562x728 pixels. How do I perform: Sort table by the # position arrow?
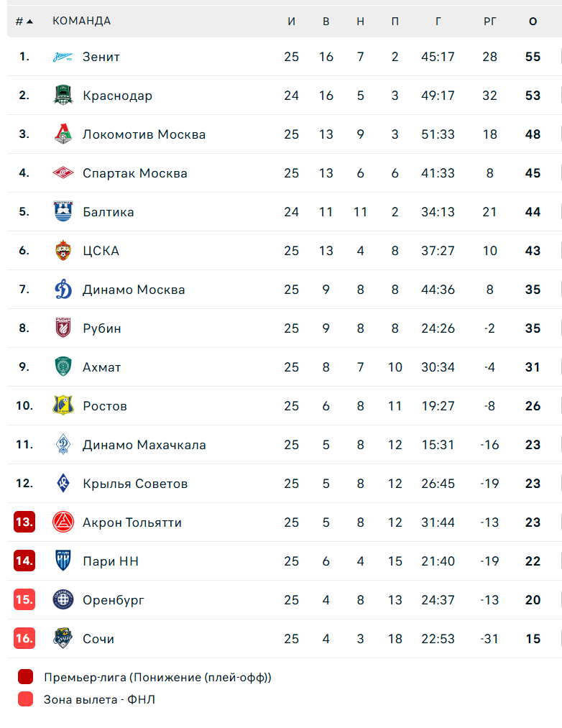pos(24,22)
